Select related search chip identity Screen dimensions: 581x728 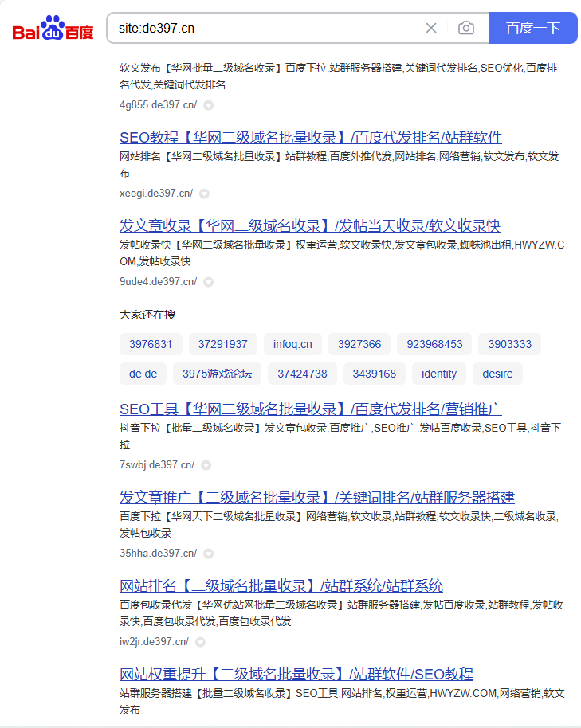[439, 374]
